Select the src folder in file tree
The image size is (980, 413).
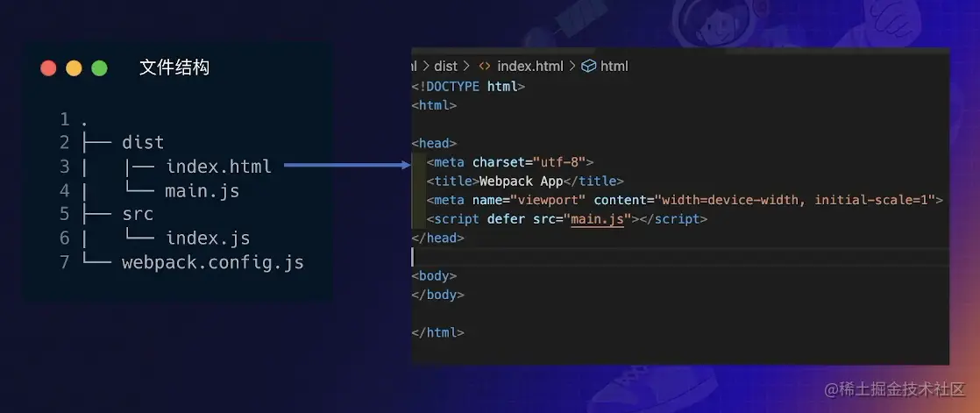[138, 214]
